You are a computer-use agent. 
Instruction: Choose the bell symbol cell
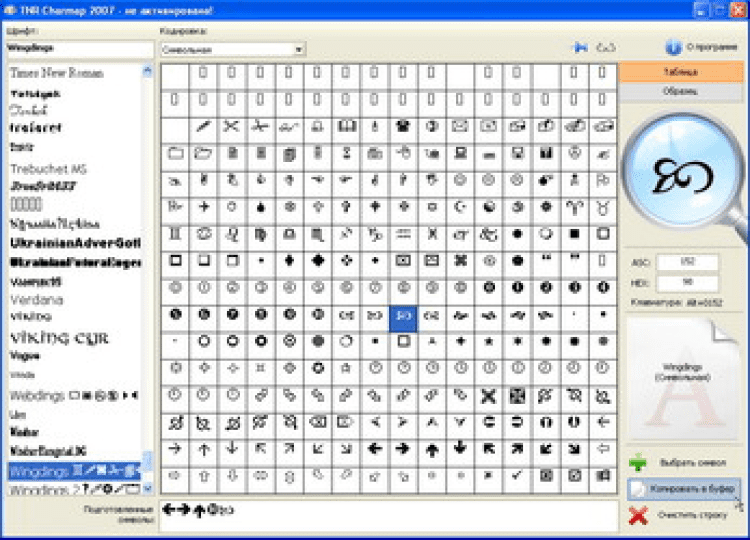point(317,127)
